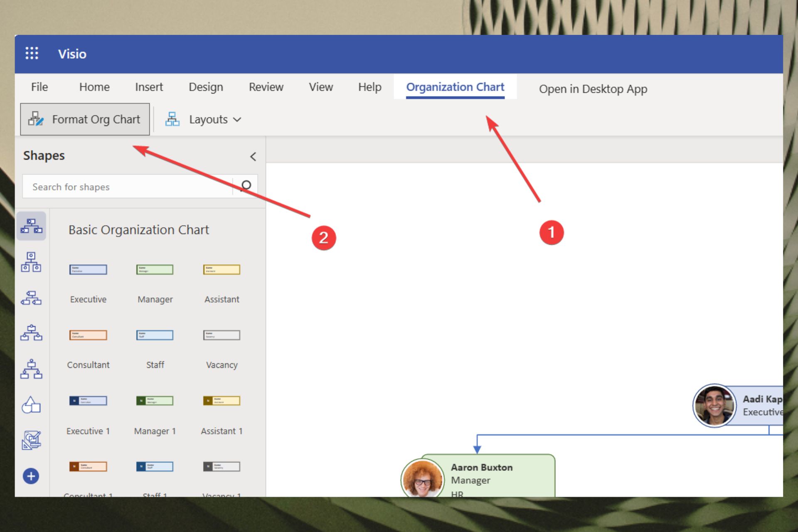This screenshot has width=798, height=532.
Task: Select the Vacancy shape thumbnail
Action: click(x=222, y=335)
